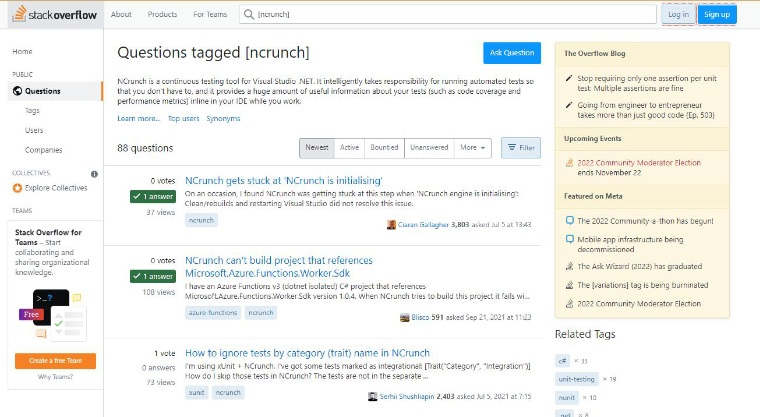Viewport: 760px width, 417px height.
Task: Open the Synonyms link
Action: 223,118
